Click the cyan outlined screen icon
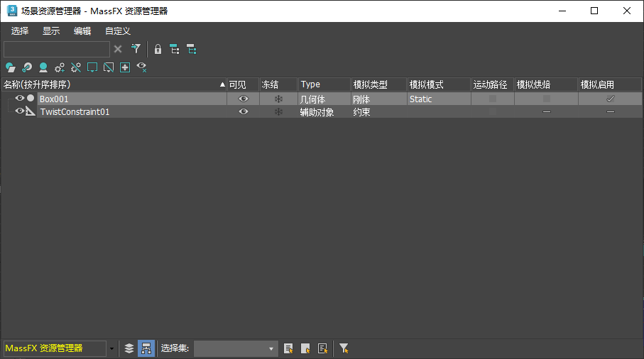 coord(92,67)
